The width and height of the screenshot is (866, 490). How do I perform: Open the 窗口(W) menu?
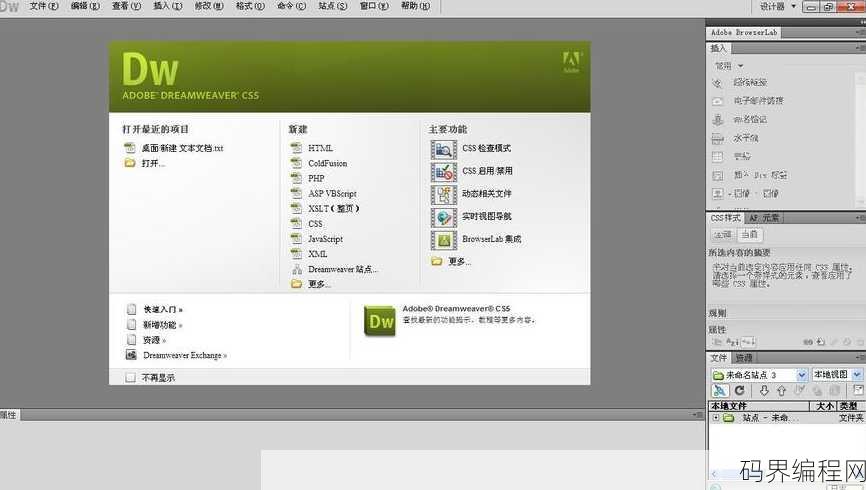point(374,6)
